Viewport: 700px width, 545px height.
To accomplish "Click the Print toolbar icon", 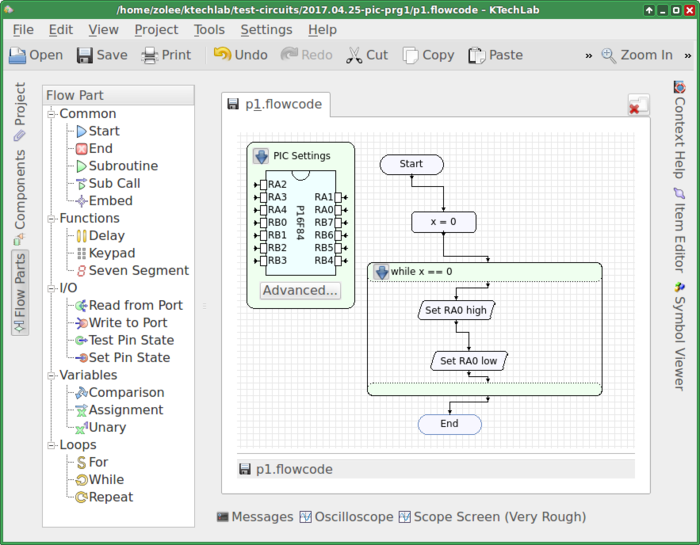I will pos(150,55).
